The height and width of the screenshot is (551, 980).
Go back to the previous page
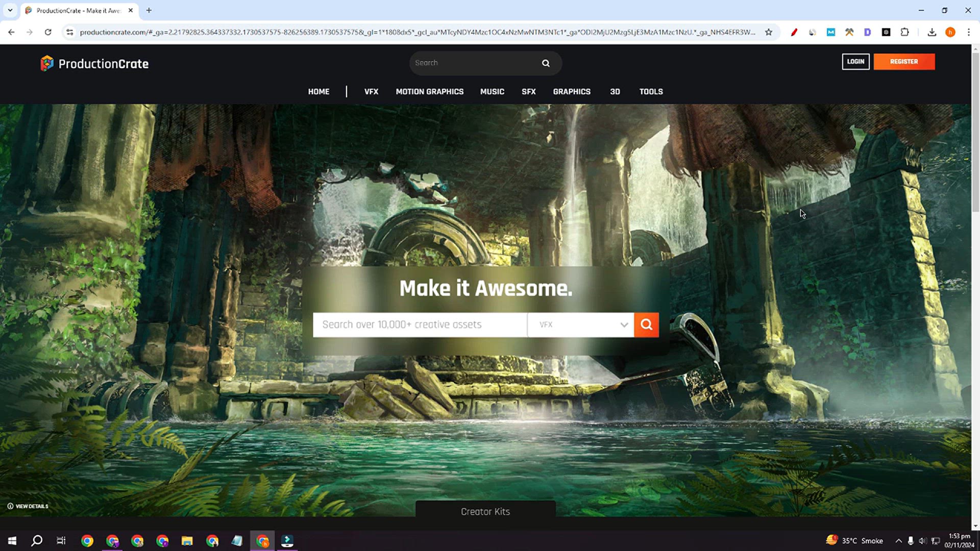click(x=11, y=32)
